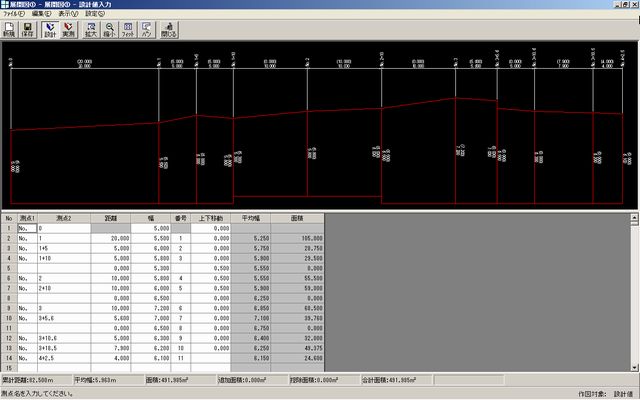640x400 pixels.
Task: Click row header number 8
Action: click(9, 298)
